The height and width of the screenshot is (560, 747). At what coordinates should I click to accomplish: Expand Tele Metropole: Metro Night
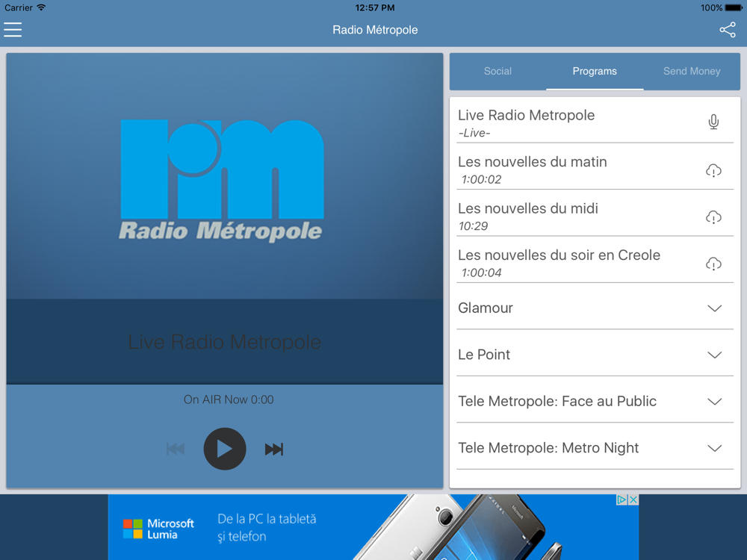pos(714,448)
